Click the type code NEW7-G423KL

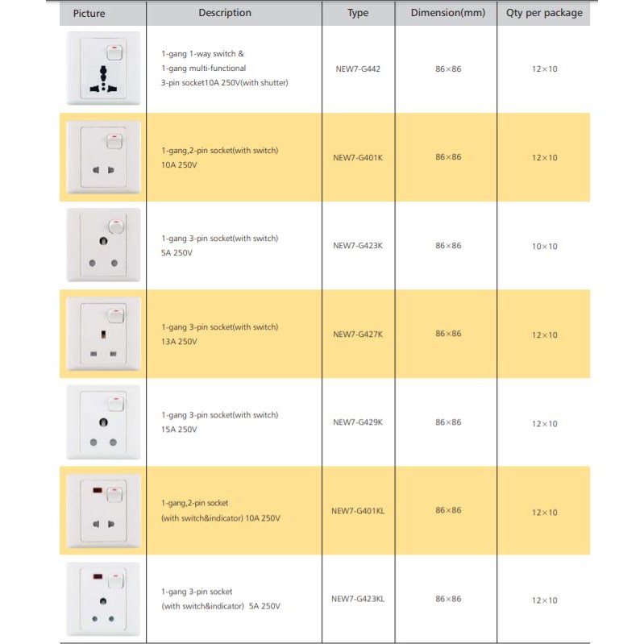tap(358, 599)
